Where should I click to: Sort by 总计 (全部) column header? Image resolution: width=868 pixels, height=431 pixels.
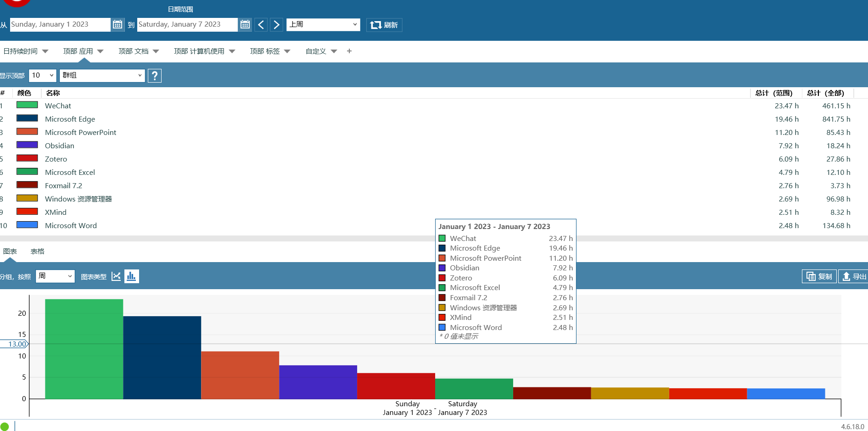(x=825, y=93)
